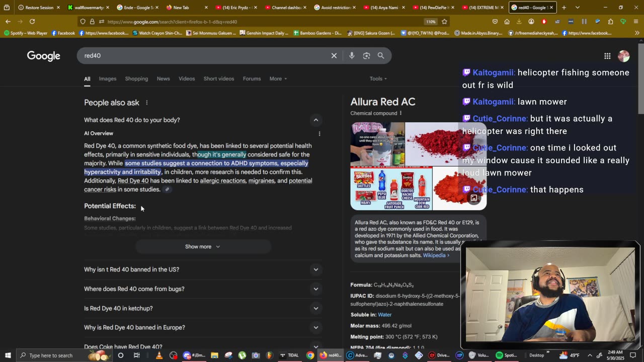
Task: Bookmark this page with the star
Action: [444, 22]
